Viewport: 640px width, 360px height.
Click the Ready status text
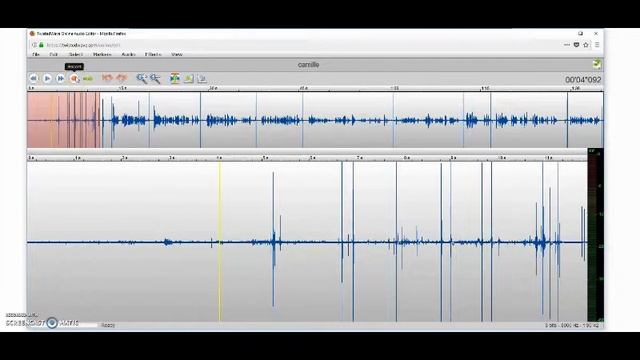coord(108,325)
